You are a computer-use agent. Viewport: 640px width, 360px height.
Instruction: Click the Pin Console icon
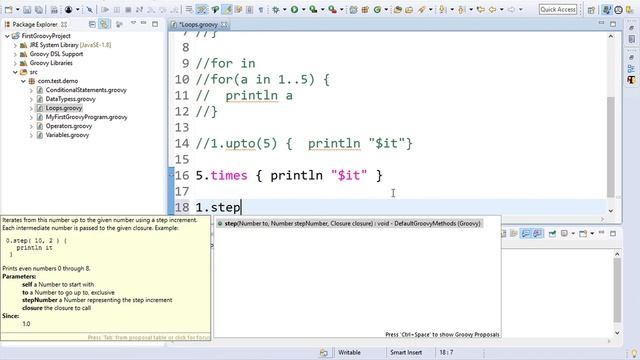(x=552, y=233)
